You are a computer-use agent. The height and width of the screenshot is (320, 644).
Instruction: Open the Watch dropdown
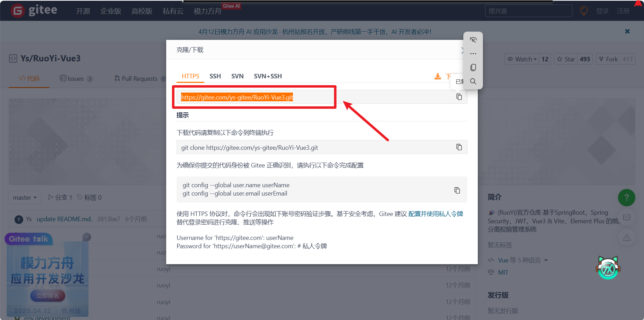pos(522,59)
